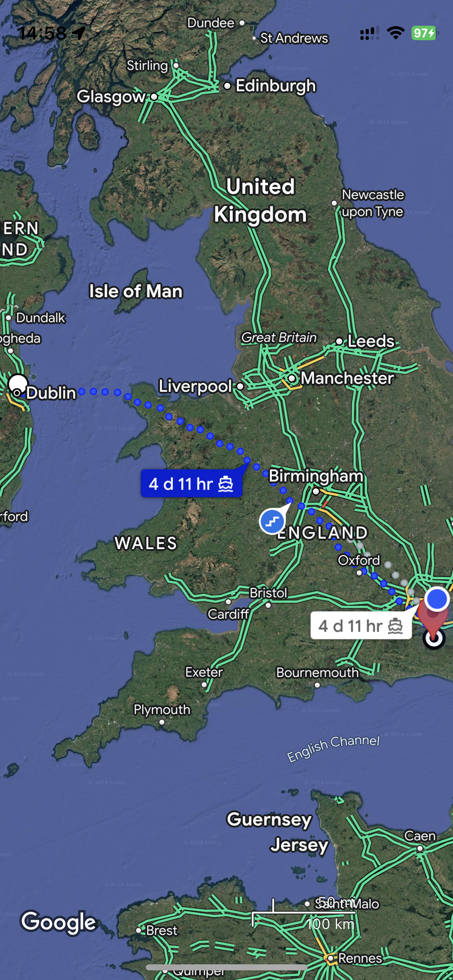Screen dimensions: 453x980
Task: Tap the Cardiff city label
Action: click(x=228, y=614)
